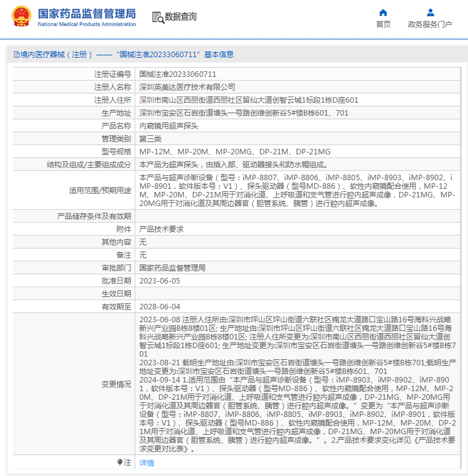468x476 pixels.
Task: Click the 第三类 management category value
Action: click(x=152, y=138)
